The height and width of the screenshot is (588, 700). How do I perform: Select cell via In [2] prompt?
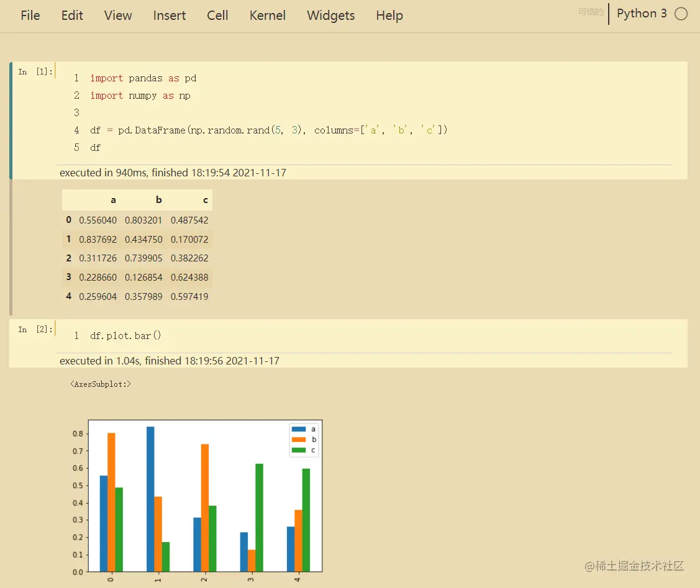click(35, 330)
